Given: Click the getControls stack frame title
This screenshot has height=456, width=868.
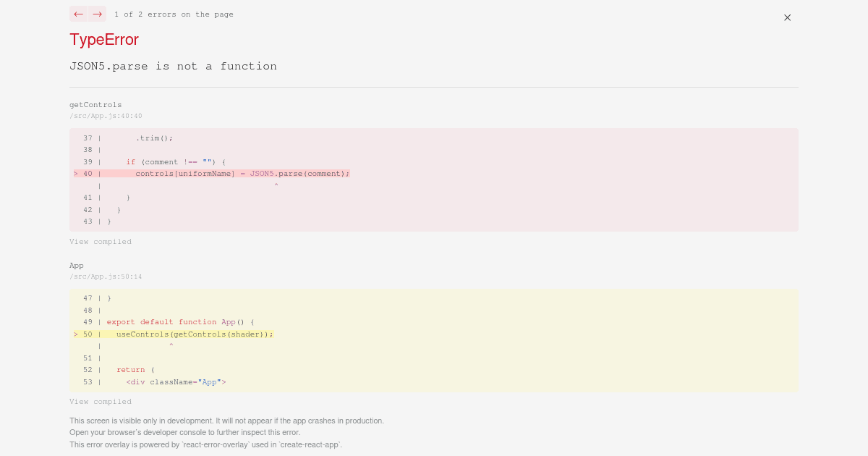Looking at the screenshot, I should [x=95, y=104].
